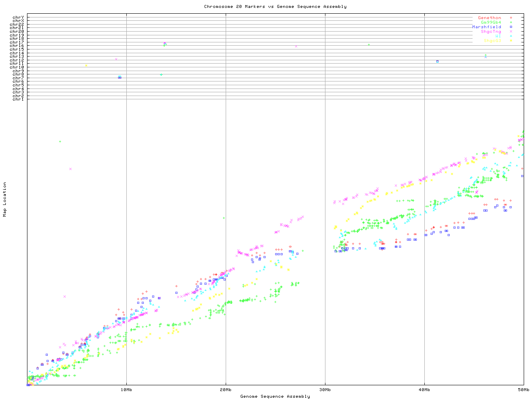This screenshot has width=532, height=399.
Task: Click the red Genethon diamond legend marker
Action: (511, 18)
